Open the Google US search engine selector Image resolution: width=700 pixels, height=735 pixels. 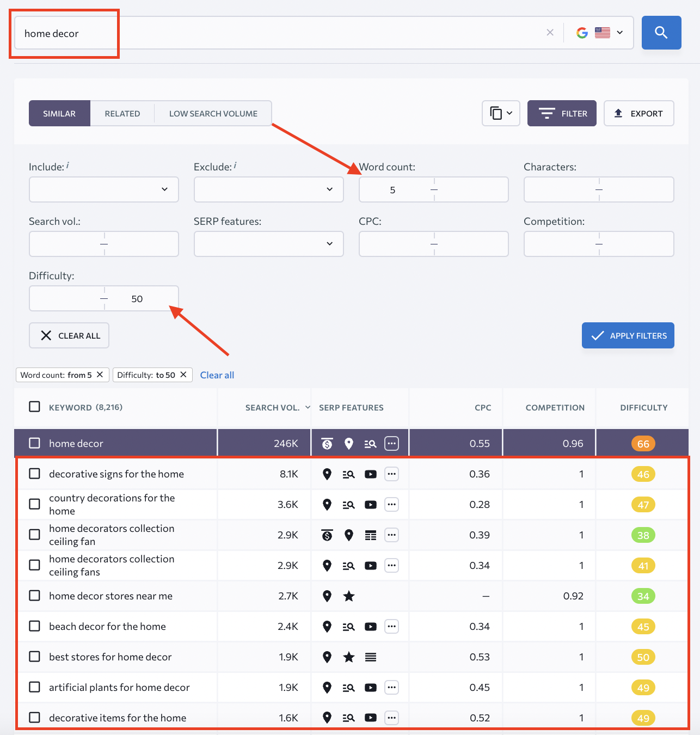coord(599,33)
